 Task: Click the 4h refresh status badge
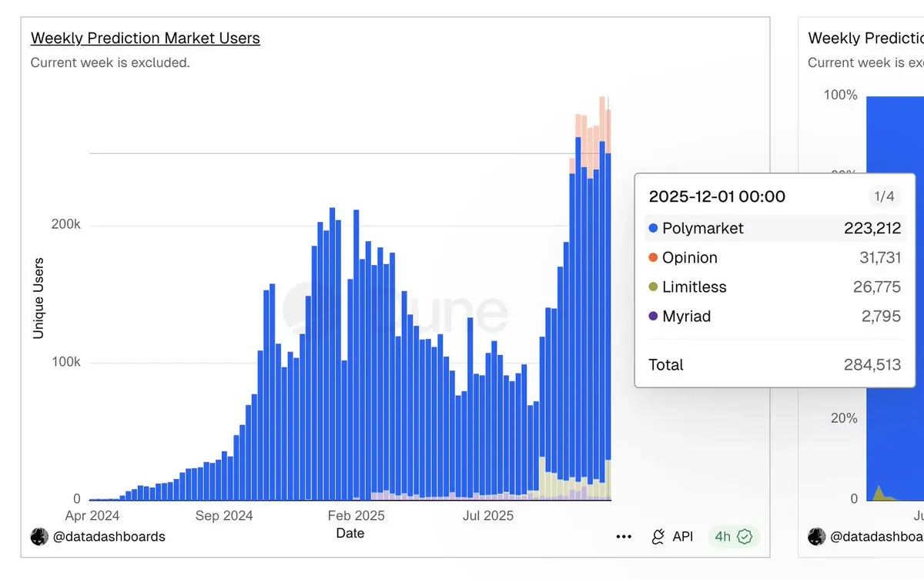[734, 536]
